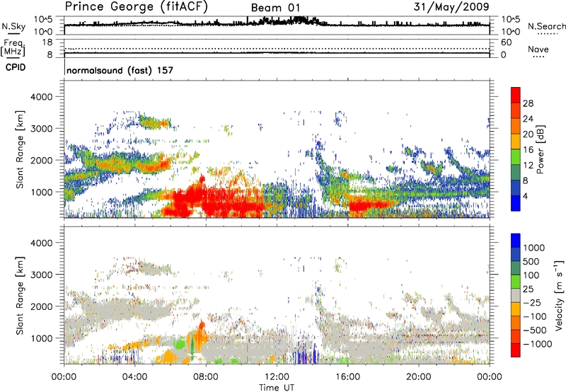Click the date '31/May/2009'
566x392 pixels.
pyautogui.click(x=451, y=6)
